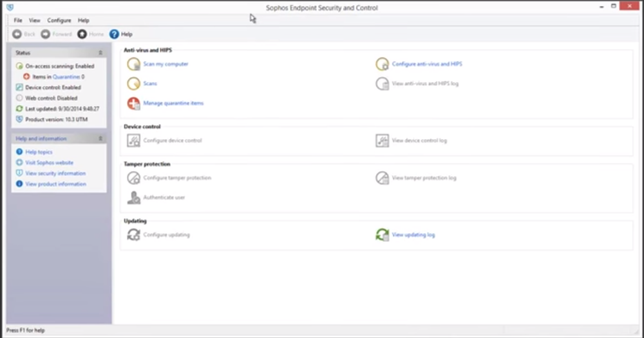Click 'On-access scanning: Enabled' status text

[59, 66]
